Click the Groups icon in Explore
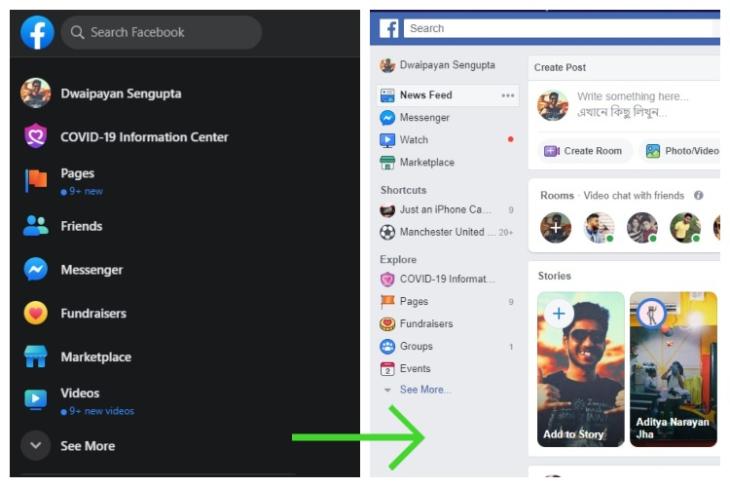 click(x=387, y=346)
